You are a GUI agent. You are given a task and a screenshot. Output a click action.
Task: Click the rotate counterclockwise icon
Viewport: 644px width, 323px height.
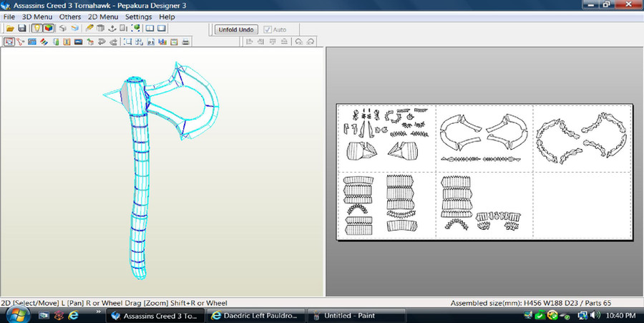coord(298,42)
